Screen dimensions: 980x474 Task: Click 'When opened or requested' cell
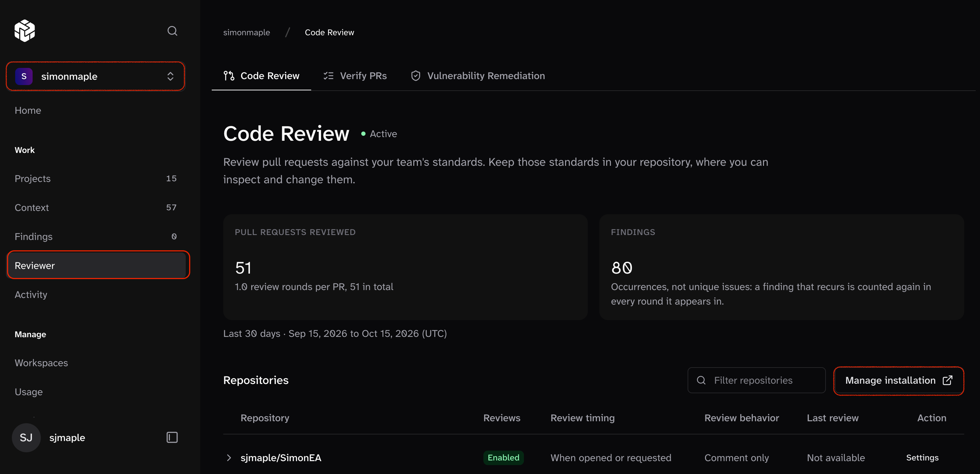point(611,458)
